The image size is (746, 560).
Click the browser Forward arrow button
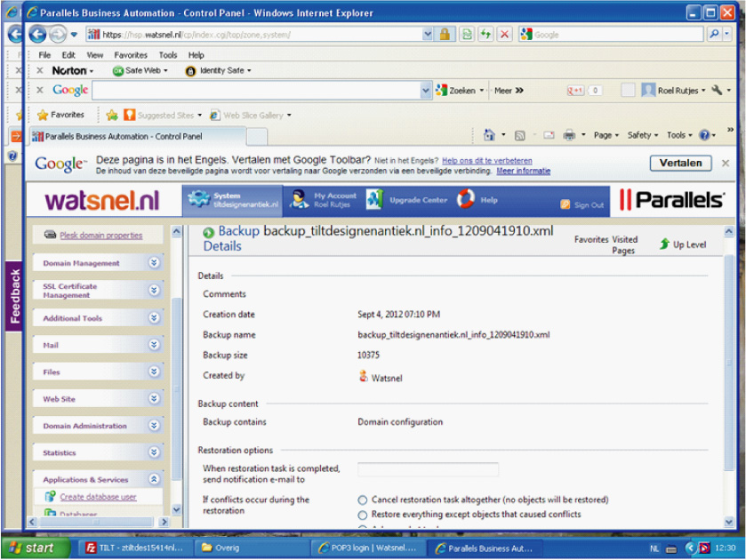(x=58, y=35)
